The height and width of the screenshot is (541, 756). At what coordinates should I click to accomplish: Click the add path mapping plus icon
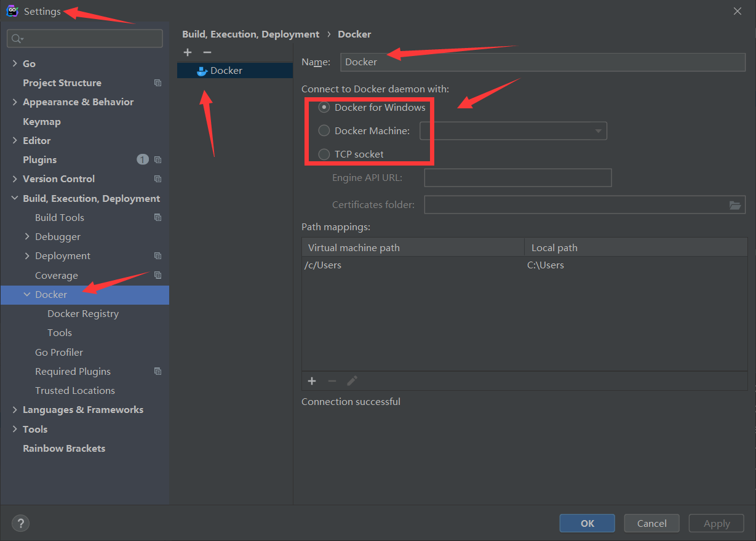pos(312,381)
